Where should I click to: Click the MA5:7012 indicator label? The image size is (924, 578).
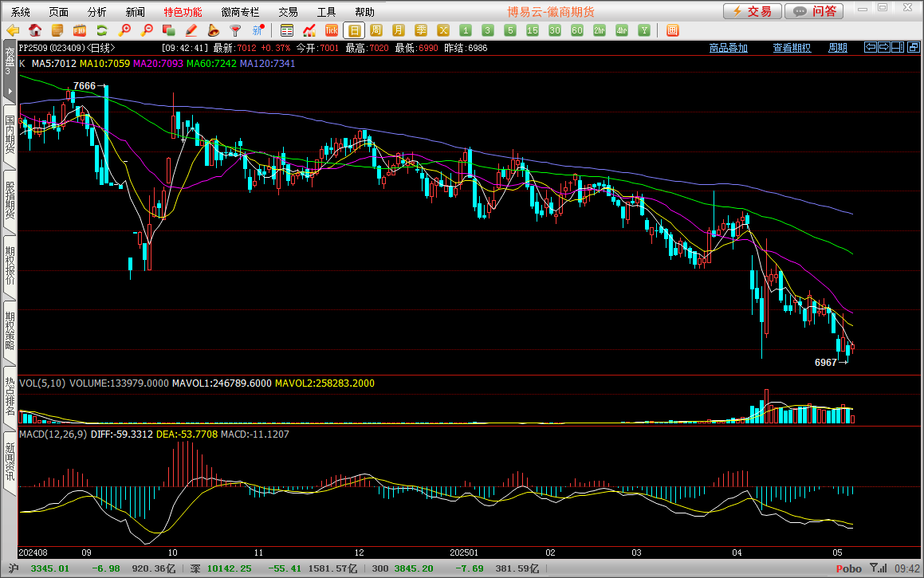pyautogui.click(x=53, y=64)
